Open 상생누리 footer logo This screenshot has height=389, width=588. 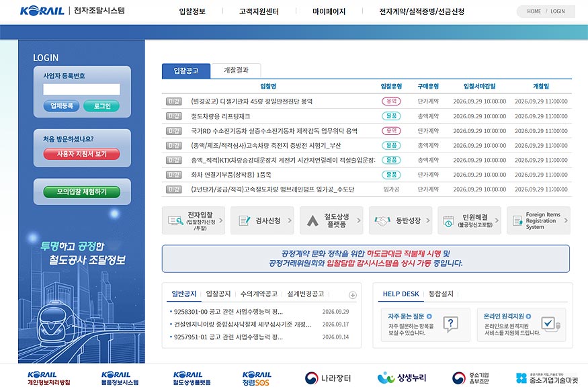tap(402, 378)
